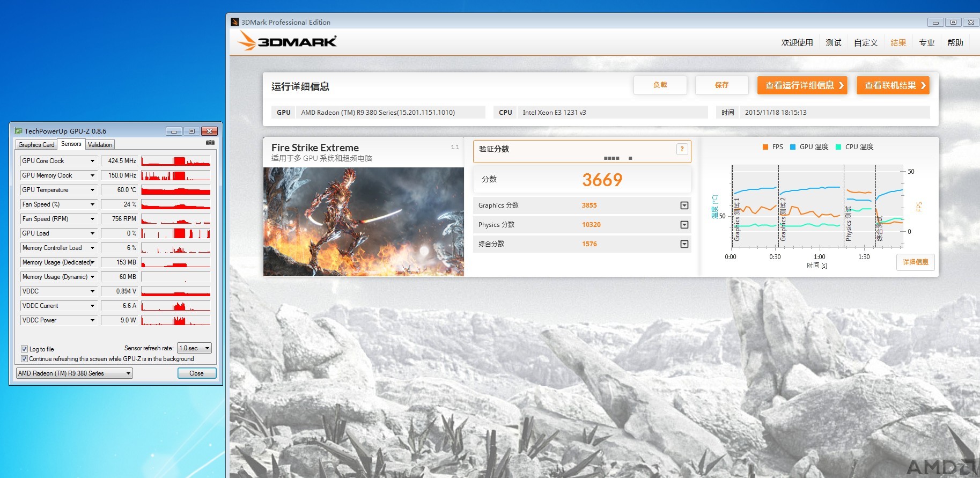Open 欢迎使用 menu in 3DMark
The width and height of the screenshot is (980, 478).
[x=797, y=42]
